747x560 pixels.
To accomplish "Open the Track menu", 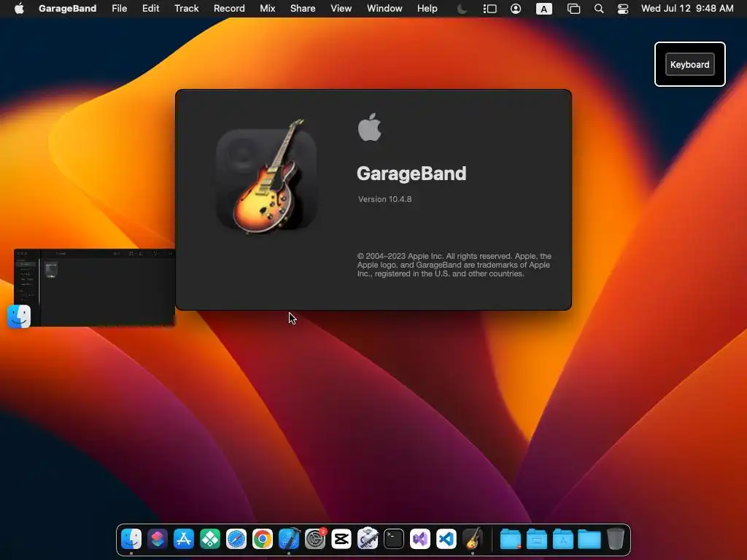I will pos(186,9).
